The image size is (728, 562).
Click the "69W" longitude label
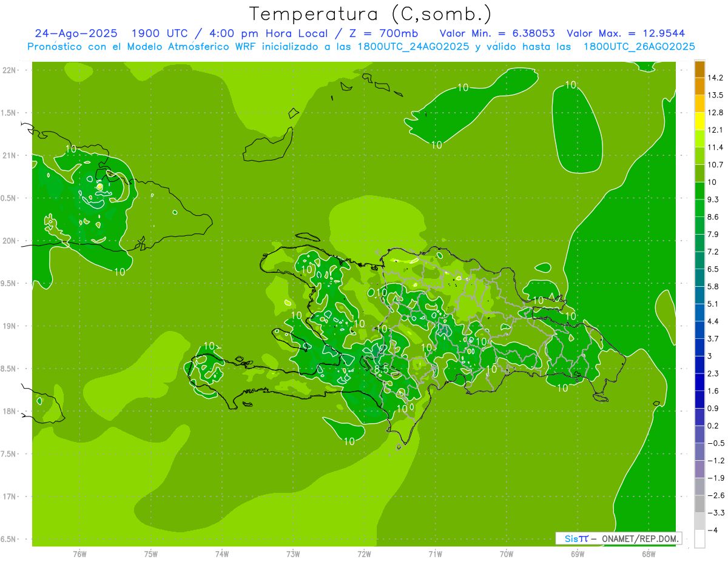[x=578, y=554]
